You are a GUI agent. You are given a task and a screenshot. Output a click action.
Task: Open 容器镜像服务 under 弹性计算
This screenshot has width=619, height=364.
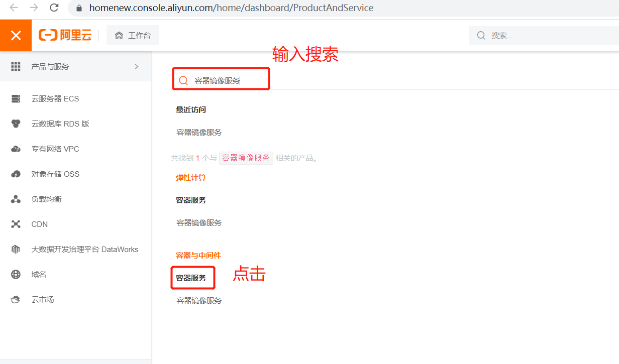click(199, 222)
